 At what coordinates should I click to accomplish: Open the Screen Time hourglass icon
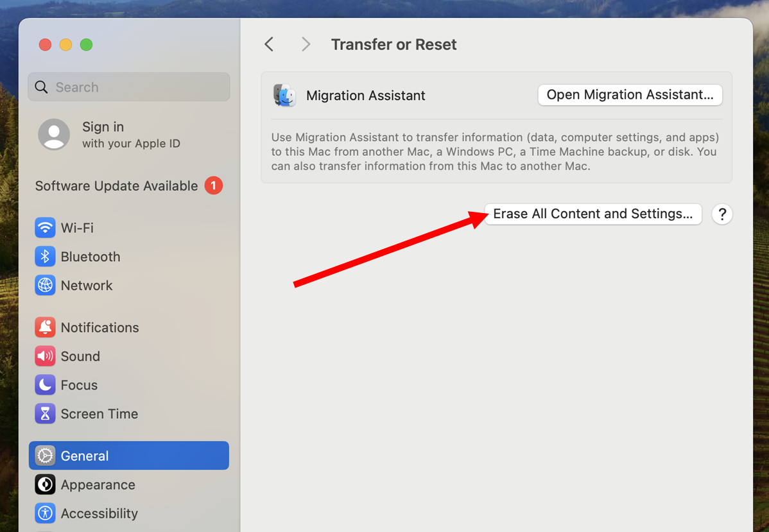pos(45,414)
